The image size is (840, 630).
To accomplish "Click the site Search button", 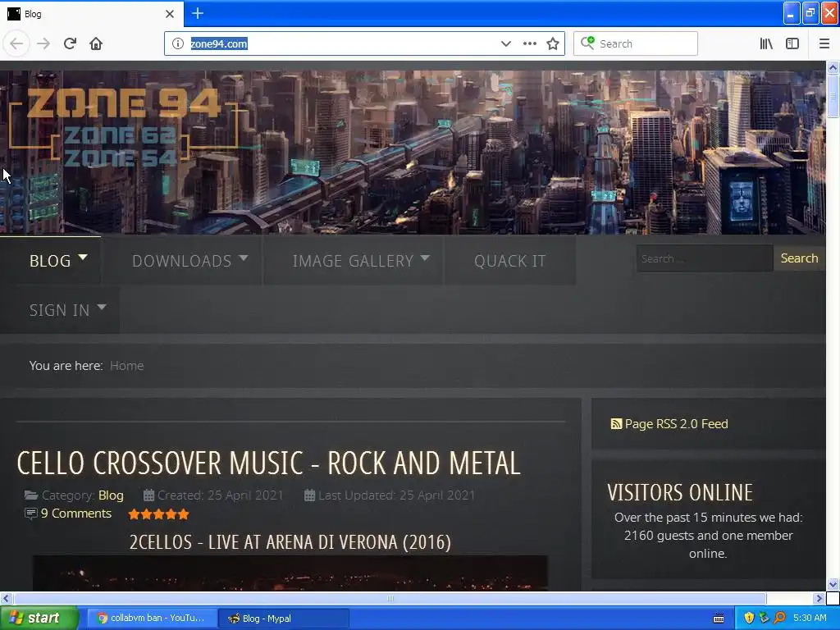I will coord(799,258).
